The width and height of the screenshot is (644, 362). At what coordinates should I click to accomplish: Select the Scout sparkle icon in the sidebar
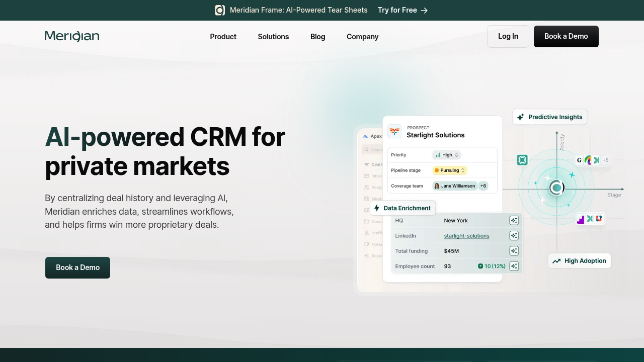click(x=367, y=255)
